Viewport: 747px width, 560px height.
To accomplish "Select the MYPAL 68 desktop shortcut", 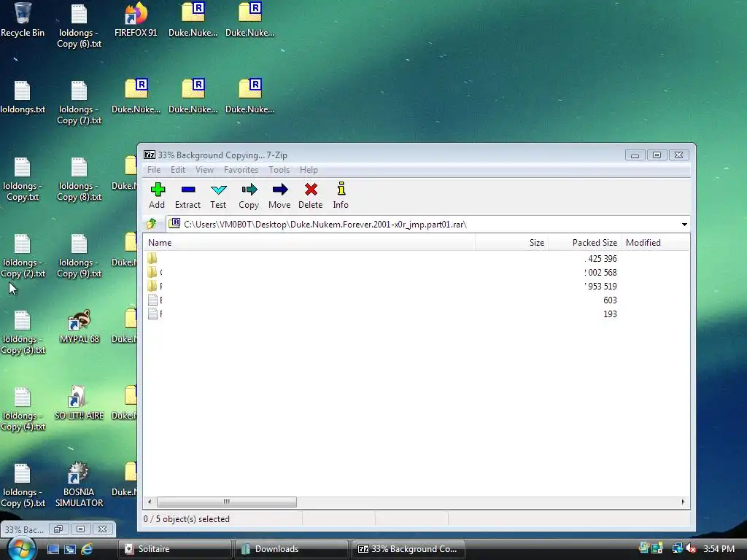I will 79,327.
